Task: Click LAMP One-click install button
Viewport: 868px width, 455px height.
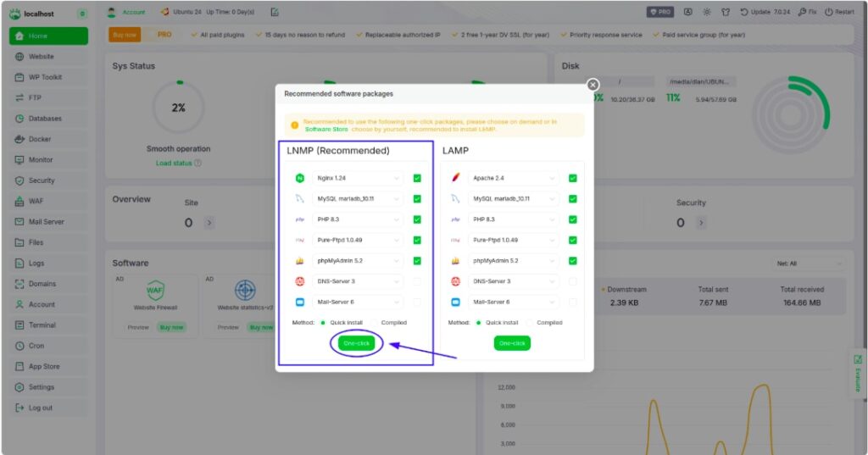Action: pos(512,343)
